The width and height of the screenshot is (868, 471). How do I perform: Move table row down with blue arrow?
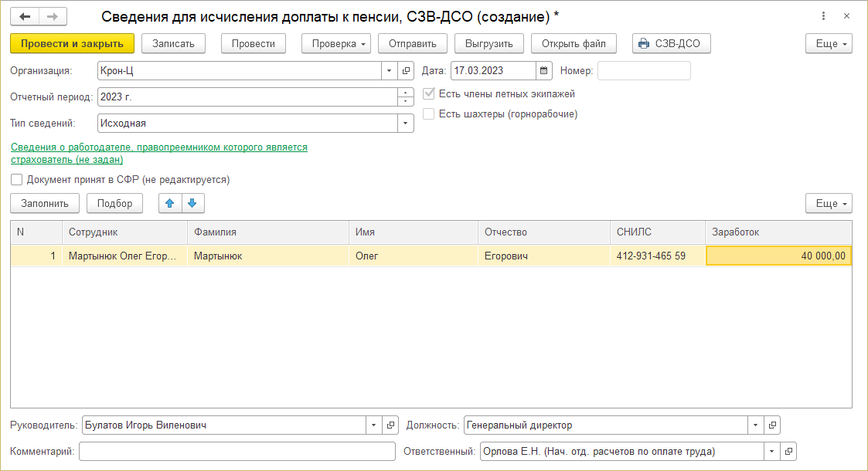point(192,204)
